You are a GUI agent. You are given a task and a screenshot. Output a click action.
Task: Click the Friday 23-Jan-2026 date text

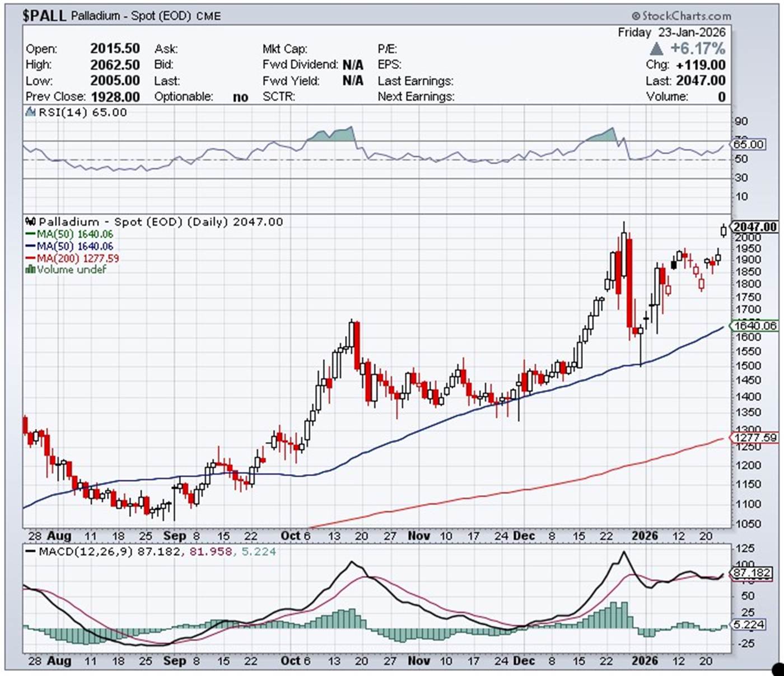point(671,32)
